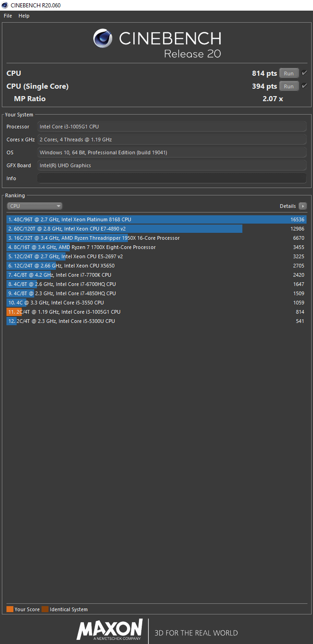
Task: Run the CPU multi-core benchmark
Action: tap(289, 73)
